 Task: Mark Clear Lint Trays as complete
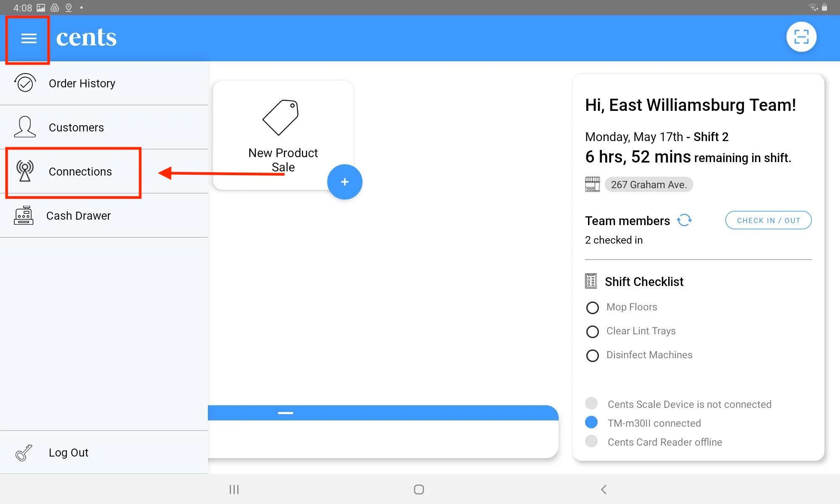592,331
